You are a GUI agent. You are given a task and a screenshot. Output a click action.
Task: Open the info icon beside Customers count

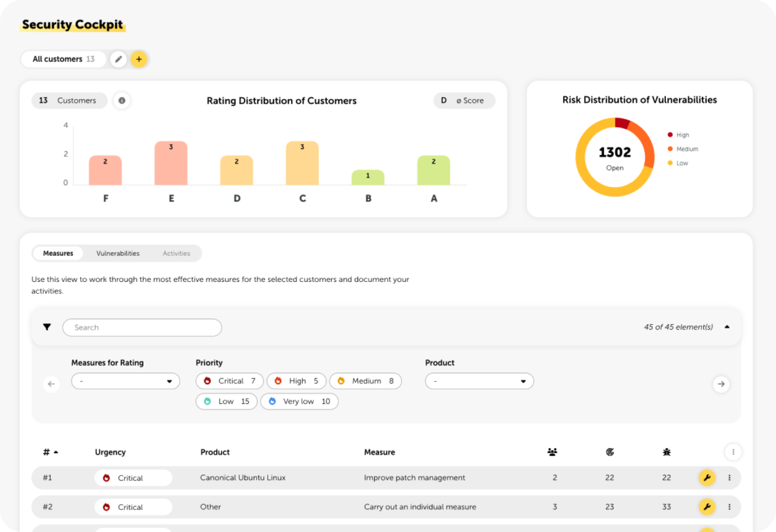(x=122, y=101)
